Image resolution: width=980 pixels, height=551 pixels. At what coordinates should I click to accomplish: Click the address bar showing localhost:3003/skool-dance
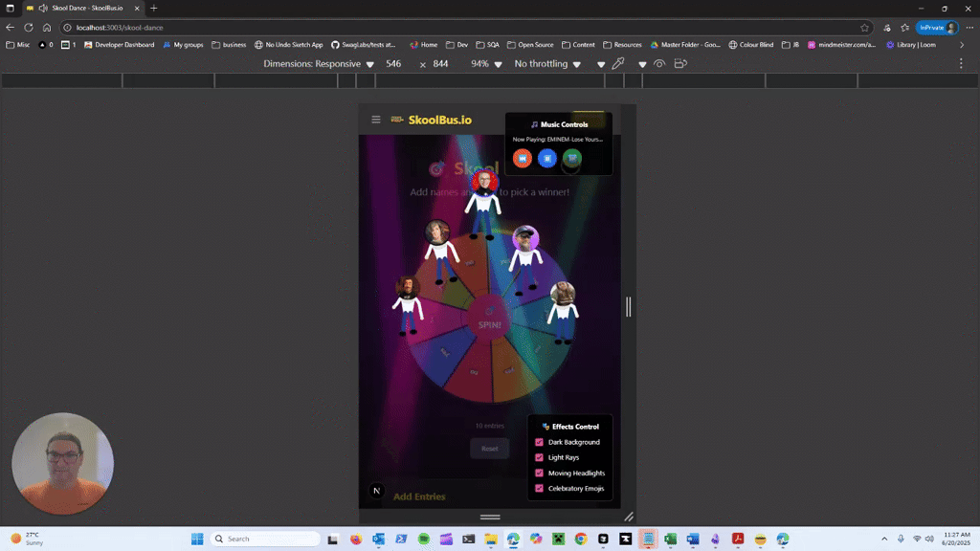coord(466,28)
